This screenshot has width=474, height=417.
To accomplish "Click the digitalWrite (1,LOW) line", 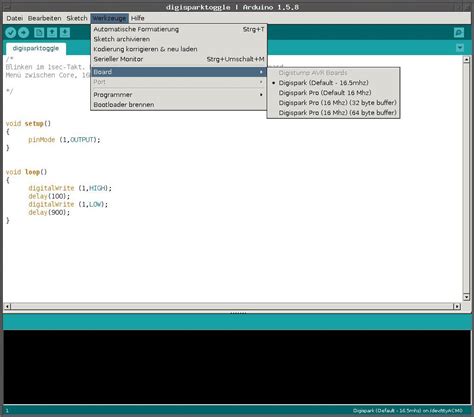I will pos(68,204).
